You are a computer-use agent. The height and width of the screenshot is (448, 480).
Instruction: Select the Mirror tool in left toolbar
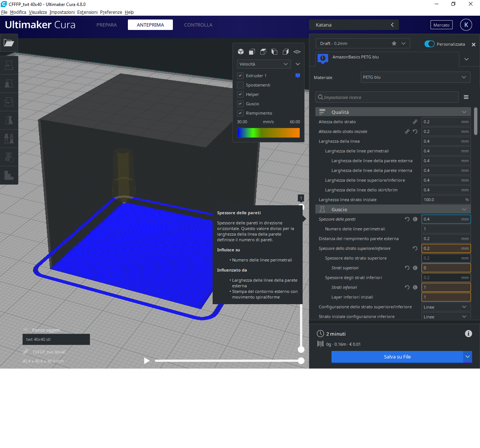(9, 120)
